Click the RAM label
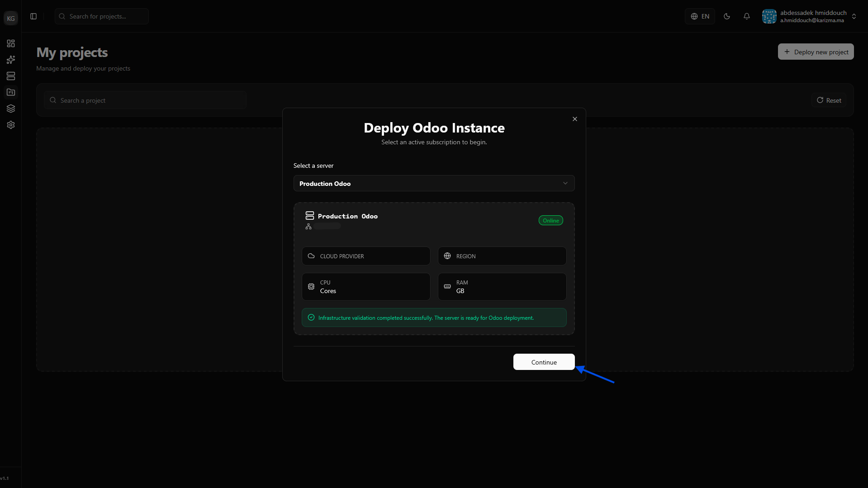This screenshot has width=868, height=488. coord(462,283)
